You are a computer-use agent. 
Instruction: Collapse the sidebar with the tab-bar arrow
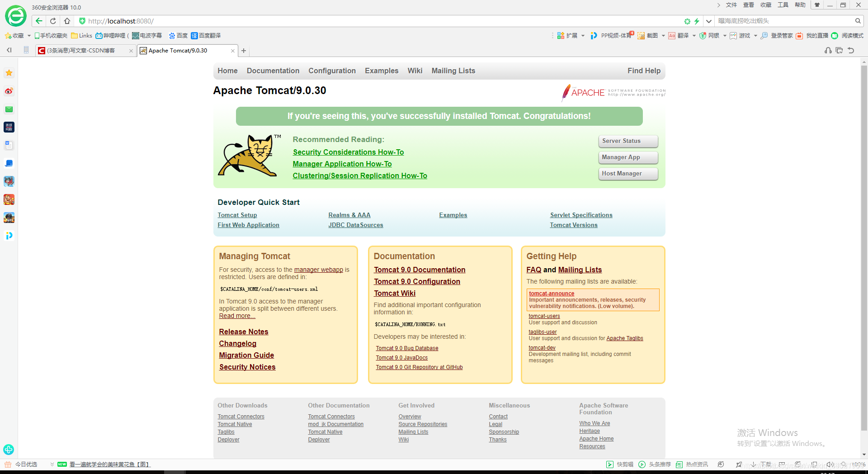pyautogui.click(x=9, y=50)
